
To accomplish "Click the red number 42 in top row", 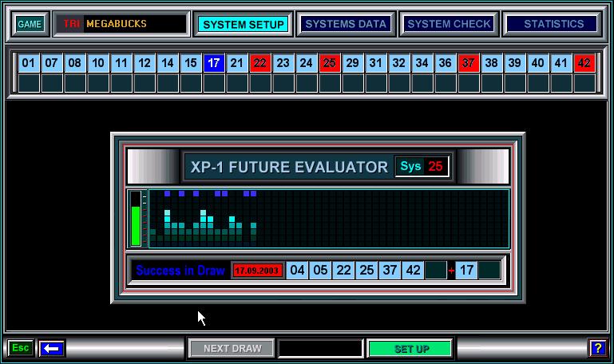I will click(584, 62).
